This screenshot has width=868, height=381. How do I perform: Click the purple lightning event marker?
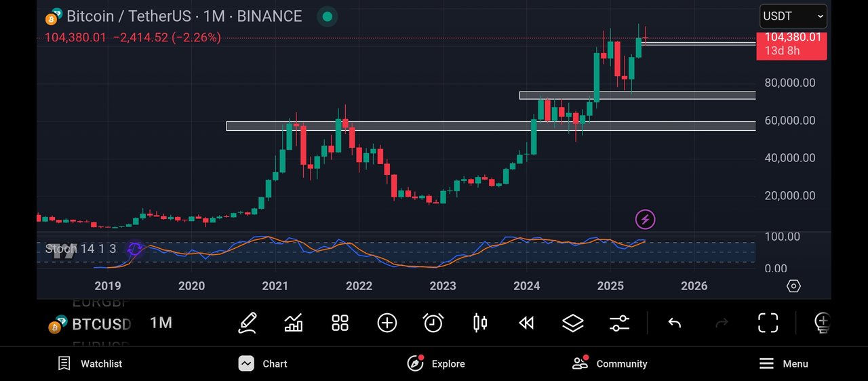tap(645, 219)
